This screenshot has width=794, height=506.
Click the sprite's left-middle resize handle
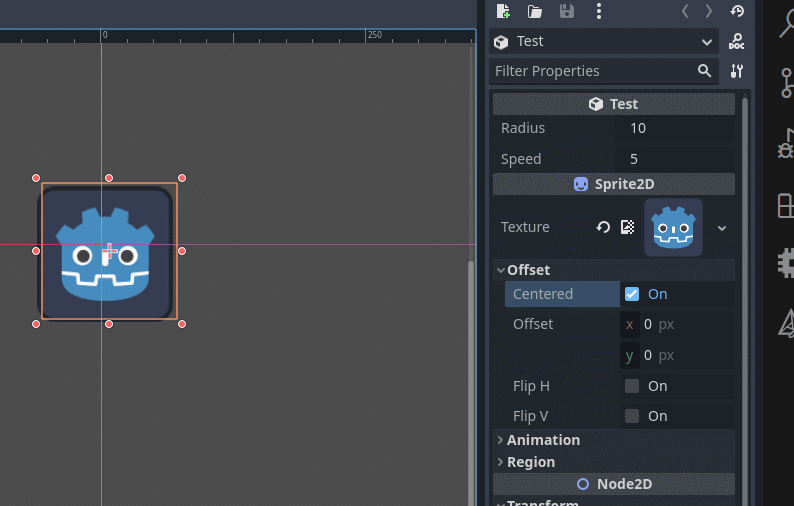point(36,251)
